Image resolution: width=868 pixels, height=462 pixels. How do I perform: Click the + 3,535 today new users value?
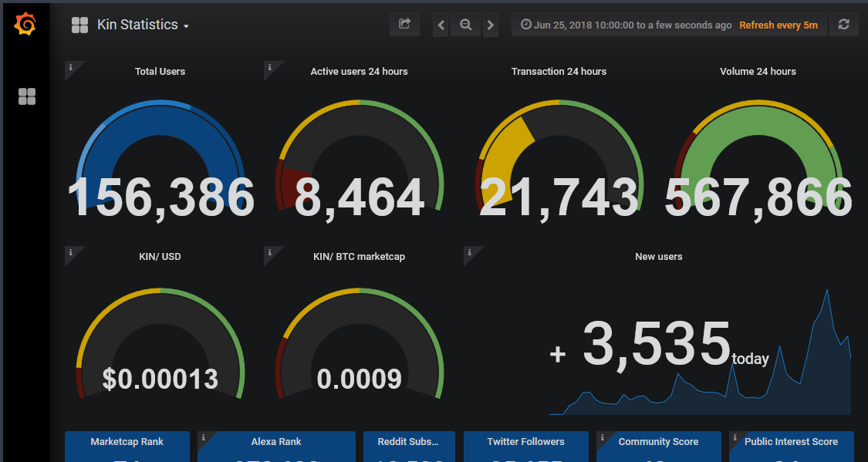[x=659, y=346]
